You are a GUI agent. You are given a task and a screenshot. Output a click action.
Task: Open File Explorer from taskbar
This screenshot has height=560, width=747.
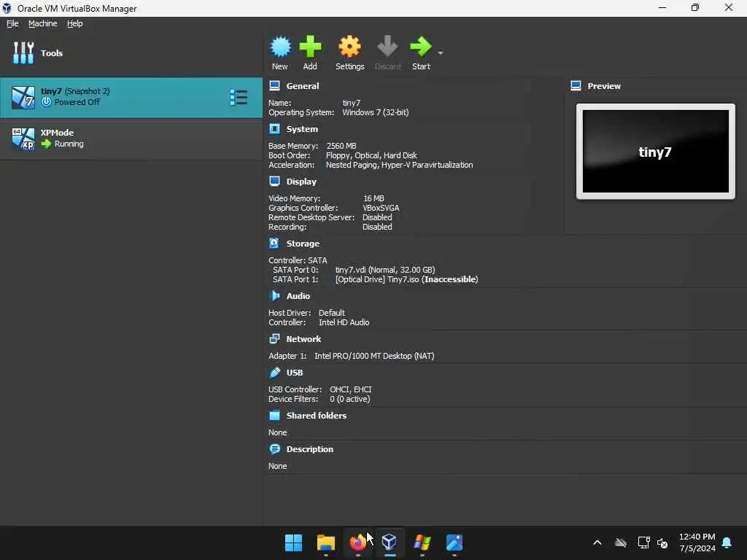point(326,542)
